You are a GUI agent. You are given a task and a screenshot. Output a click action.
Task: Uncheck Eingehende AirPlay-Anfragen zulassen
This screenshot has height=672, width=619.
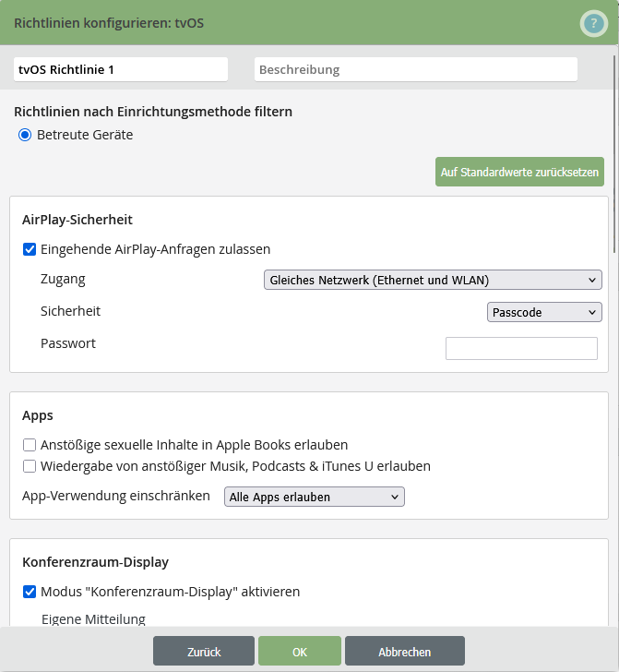(x=30, y=249)
